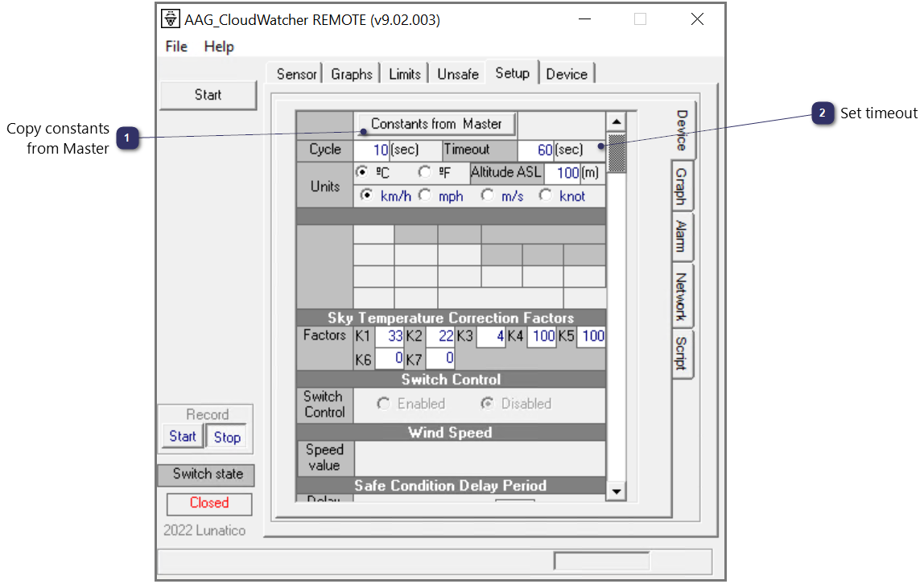Screen dimensions: 924x584
Task: Click the K1 factor field
Action: 388,336
